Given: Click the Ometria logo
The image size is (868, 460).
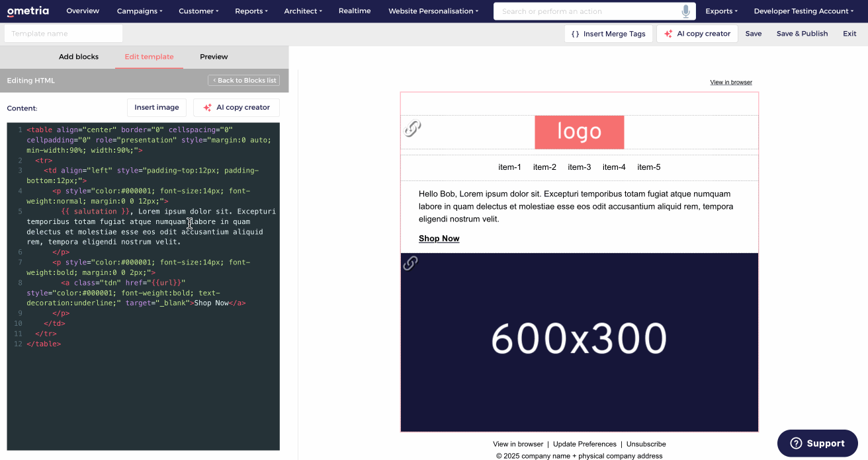Looking at the screenshot, I should 28,11.
